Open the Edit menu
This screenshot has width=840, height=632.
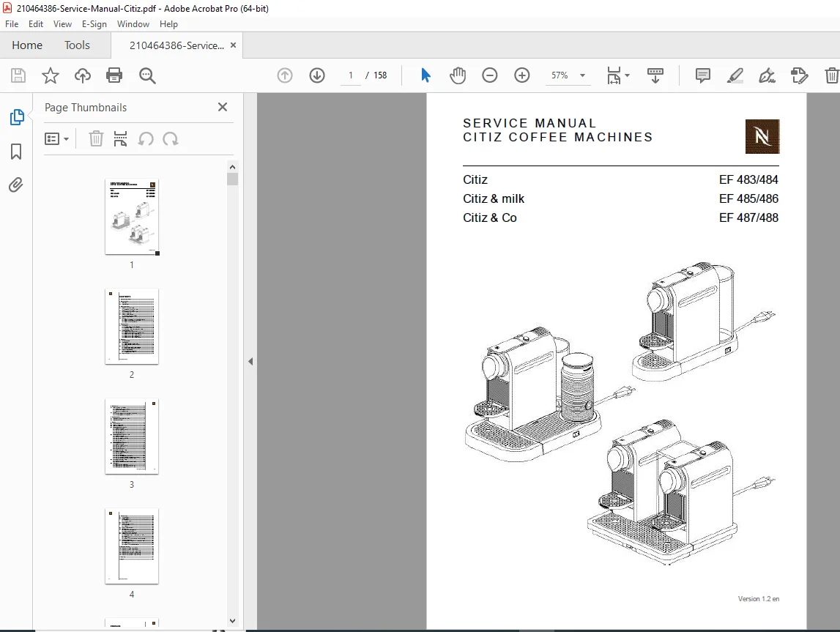[x=36, y=24]
